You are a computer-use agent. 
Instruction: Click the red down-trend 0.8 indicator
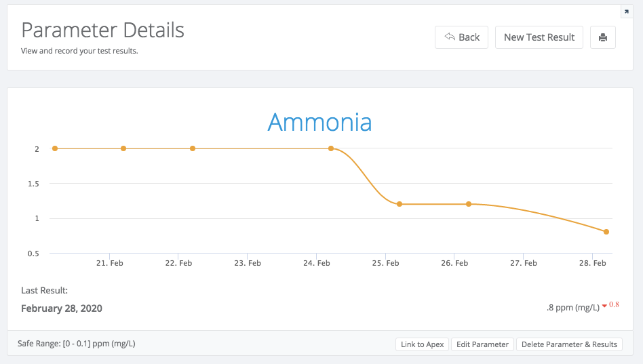point(610,305)
